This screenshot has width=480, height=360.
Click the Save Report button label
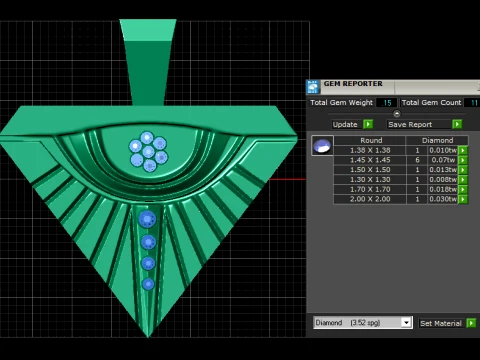410,124
